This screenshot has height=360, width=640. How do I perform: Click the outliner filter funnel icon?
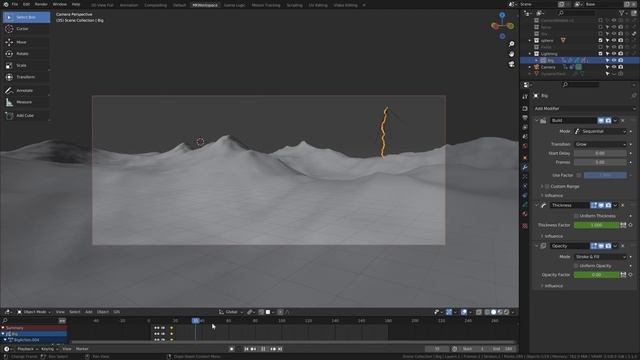point(622,13)
